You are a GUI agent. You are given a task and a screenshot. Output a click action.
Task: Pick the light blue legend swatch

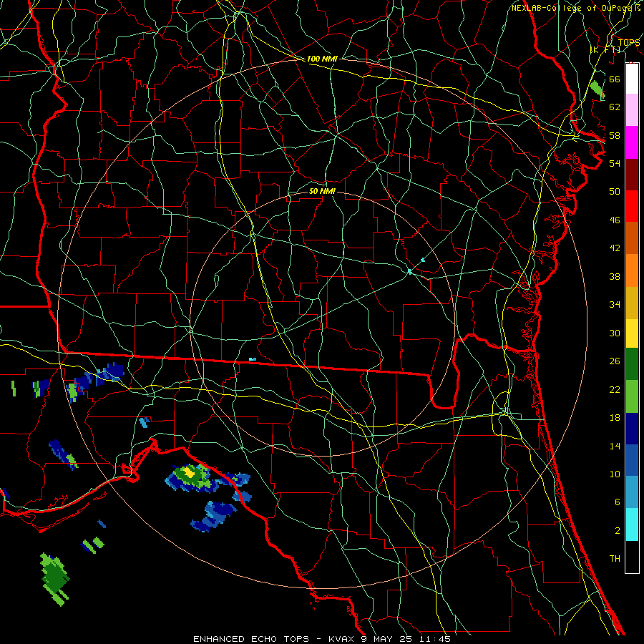click(x=632, y=492)
